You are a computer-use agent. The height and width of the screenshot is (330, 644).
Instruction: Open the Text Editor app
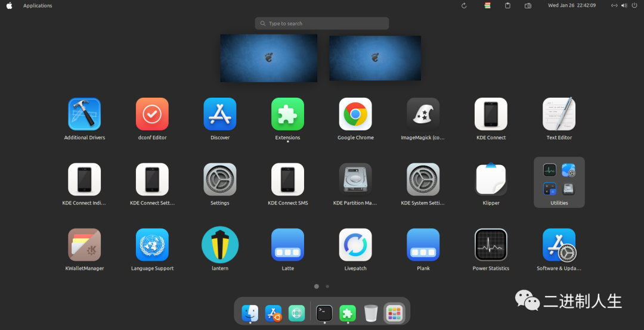(559, 114)
